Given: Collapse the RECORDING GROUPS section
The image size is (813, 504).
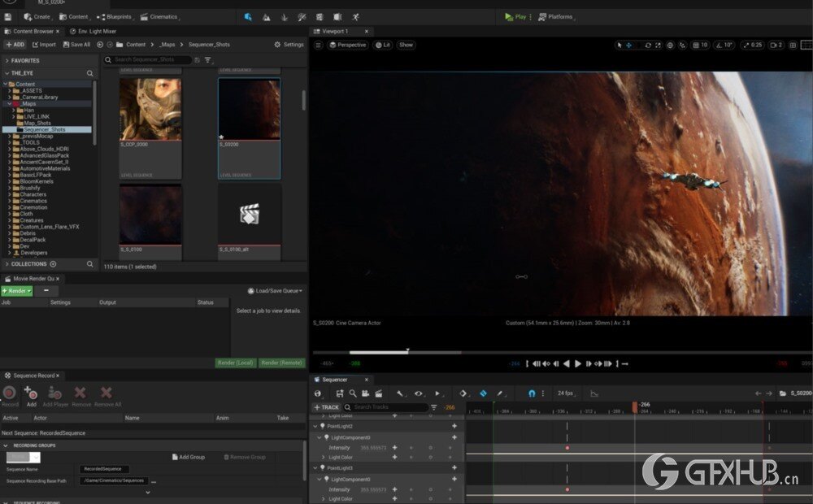Looking at the screenshot, I should pyautogui.click(x=8, y=445).
